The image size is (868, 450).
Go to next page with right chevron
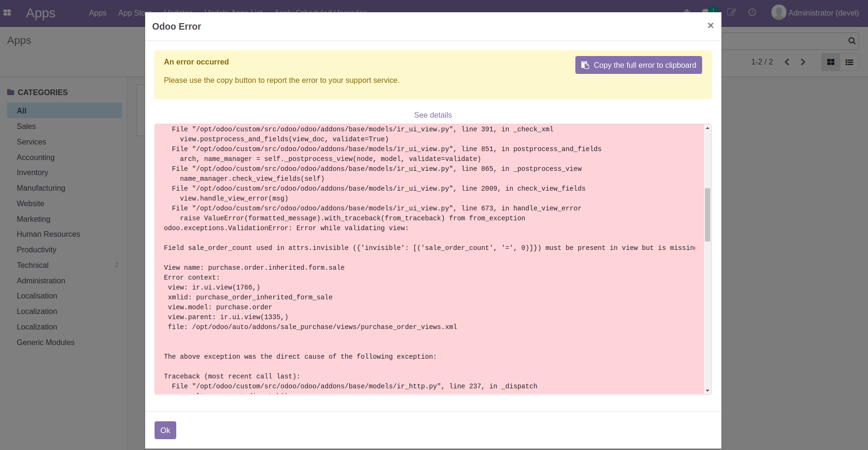803,62
